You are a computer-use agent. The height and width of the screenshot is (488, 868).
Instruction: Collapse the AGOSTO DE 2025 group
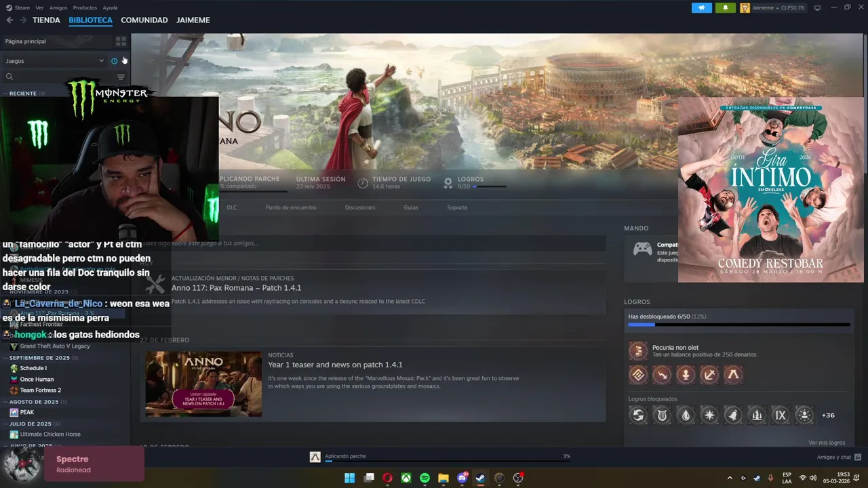coord(35,402)
